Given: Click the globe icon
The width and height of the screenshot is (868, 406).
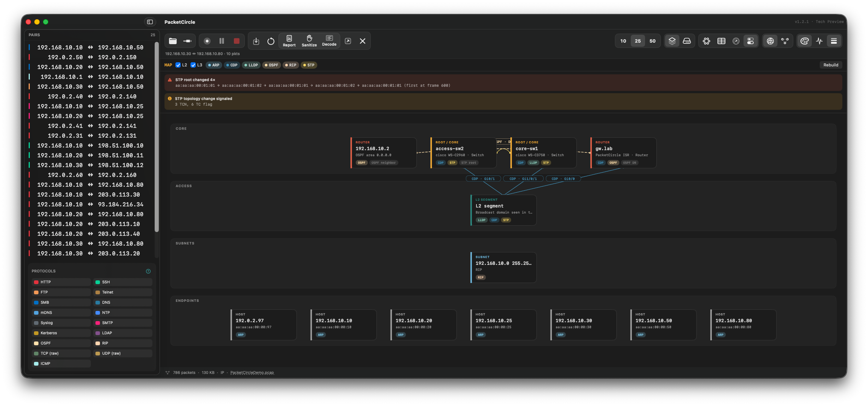Looking at the screenshot, I should pos(770,41).
